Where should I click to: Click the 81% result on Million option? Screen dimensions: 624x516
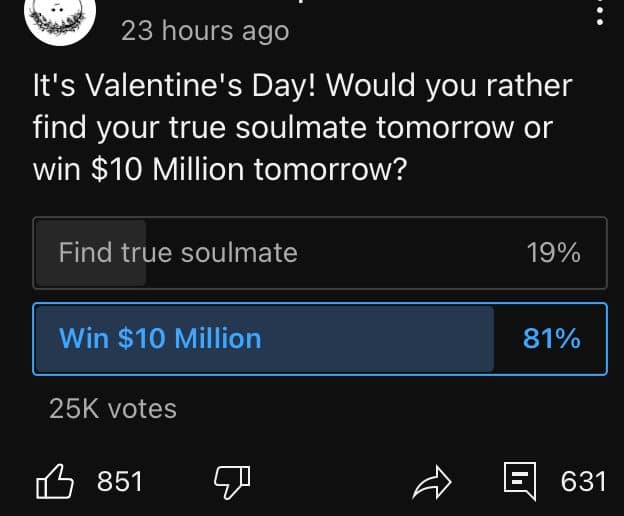tap(551, 338)
